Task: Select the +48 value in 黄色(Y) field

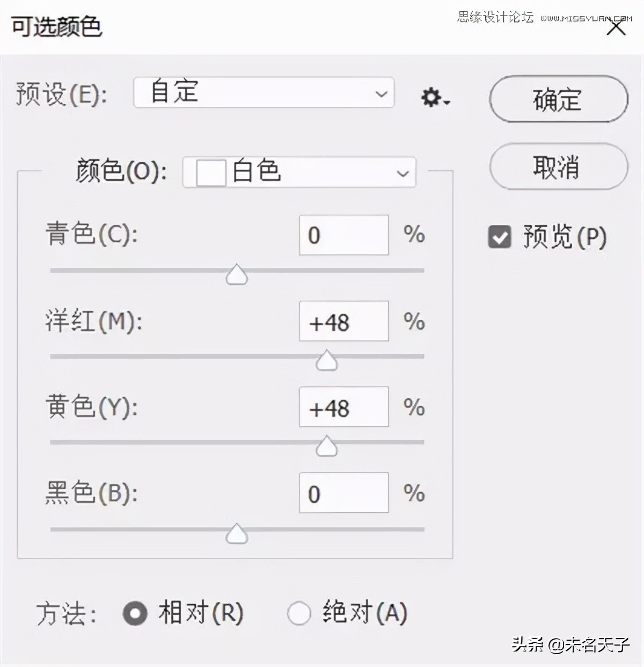Action: click(x=343, y=407)
